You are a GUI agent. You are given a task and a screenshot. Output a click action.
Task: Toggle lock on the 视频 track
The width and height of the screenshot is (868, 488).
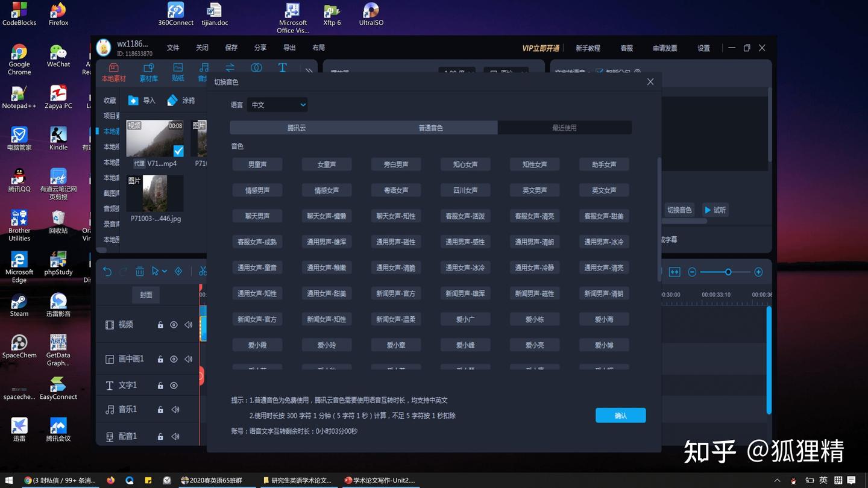160,325
